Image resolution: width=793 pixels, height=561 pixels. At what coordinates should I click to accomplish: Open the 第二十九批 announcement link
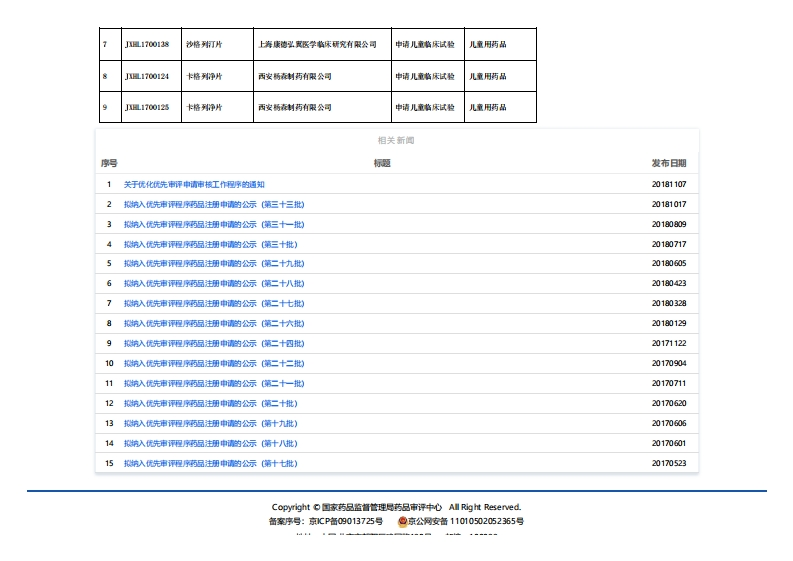pos(213,264)
